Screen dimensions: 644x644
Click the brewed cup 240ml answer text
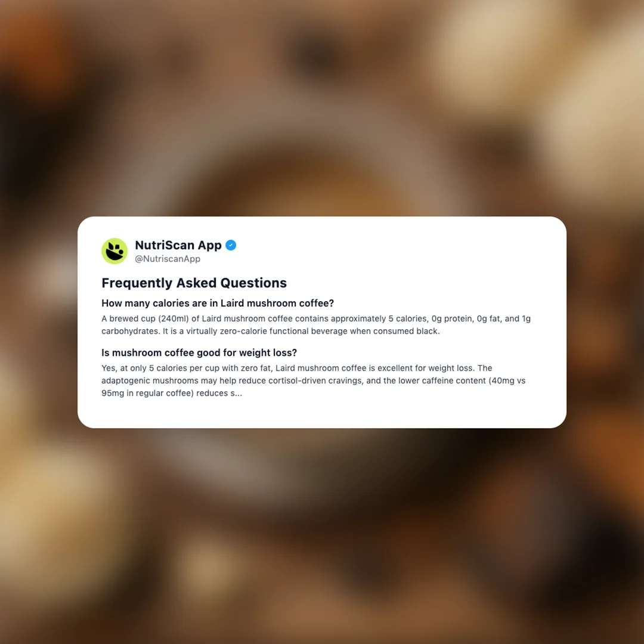click(x=316, y=318)
